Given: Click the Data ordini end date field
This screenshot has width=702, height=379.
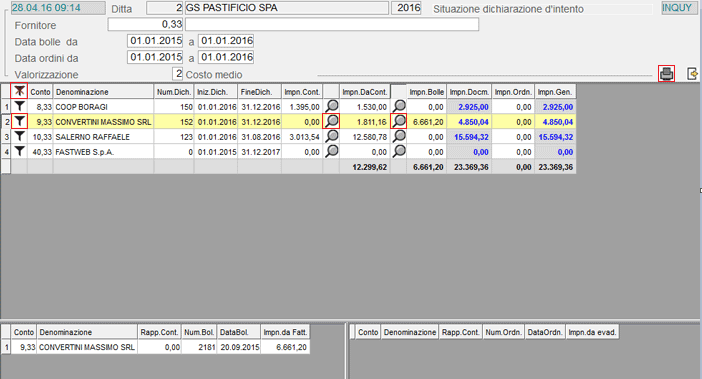Looking at the screenshot, I should coord(226,57).
